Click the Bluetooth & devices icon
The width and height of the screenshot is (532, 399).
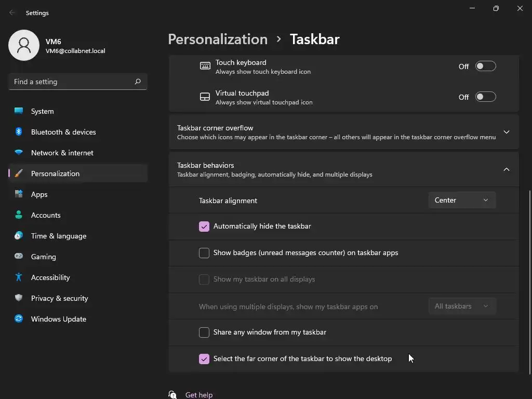[x=19, y=132]
